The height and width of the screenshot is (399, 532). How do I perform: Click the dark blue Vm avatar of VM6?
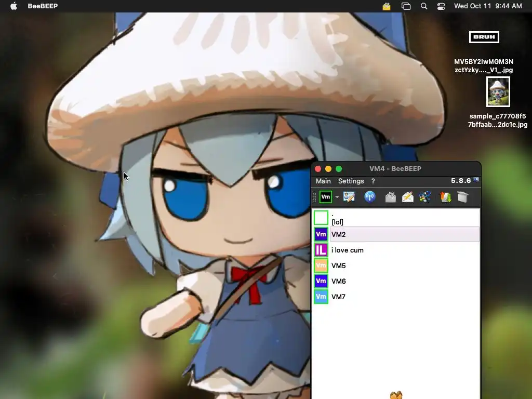tap(321, 281)
